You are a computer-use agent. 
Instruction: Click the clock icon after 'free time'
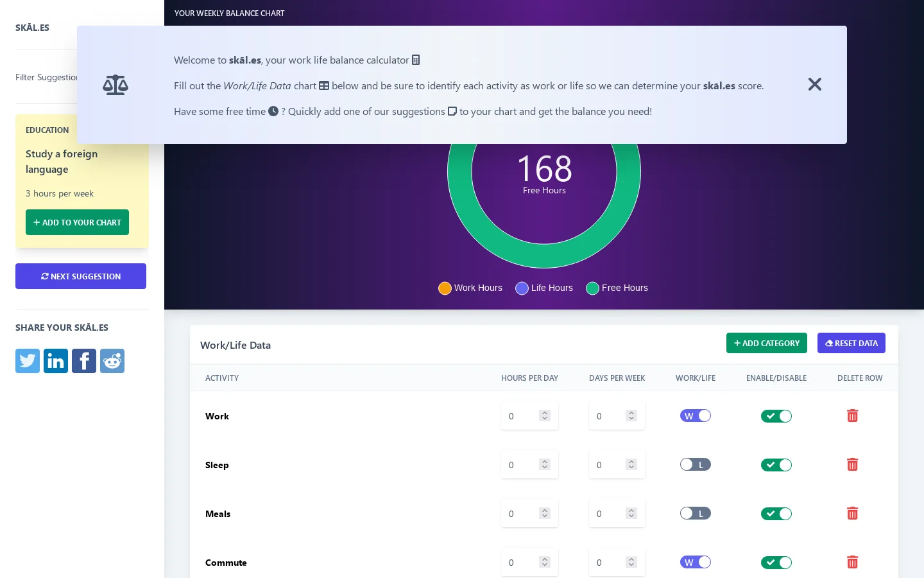[x=273, y=111]
